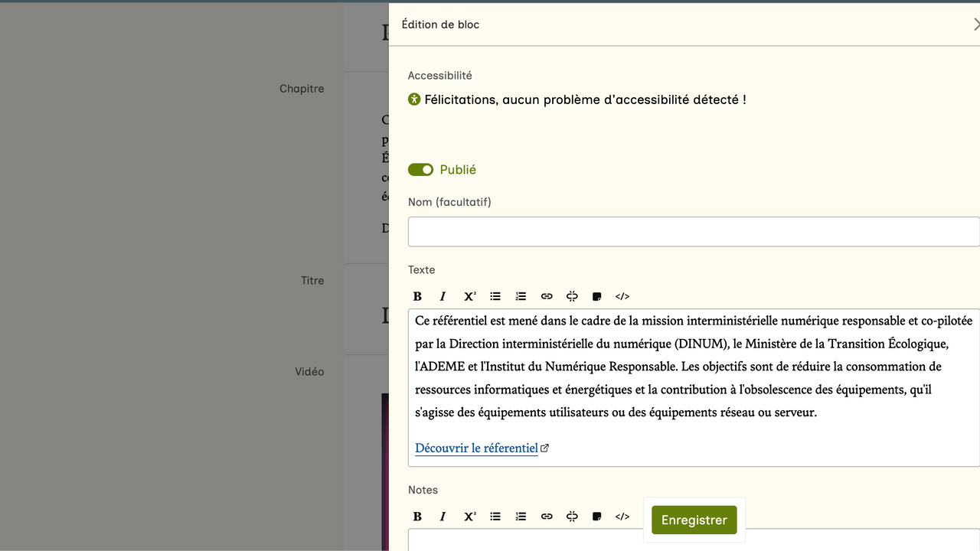Image resolution: width=980 pixels, height=551 pixels.
Task: Insert numbered list in Texte editor
Action: coord(521,296)
